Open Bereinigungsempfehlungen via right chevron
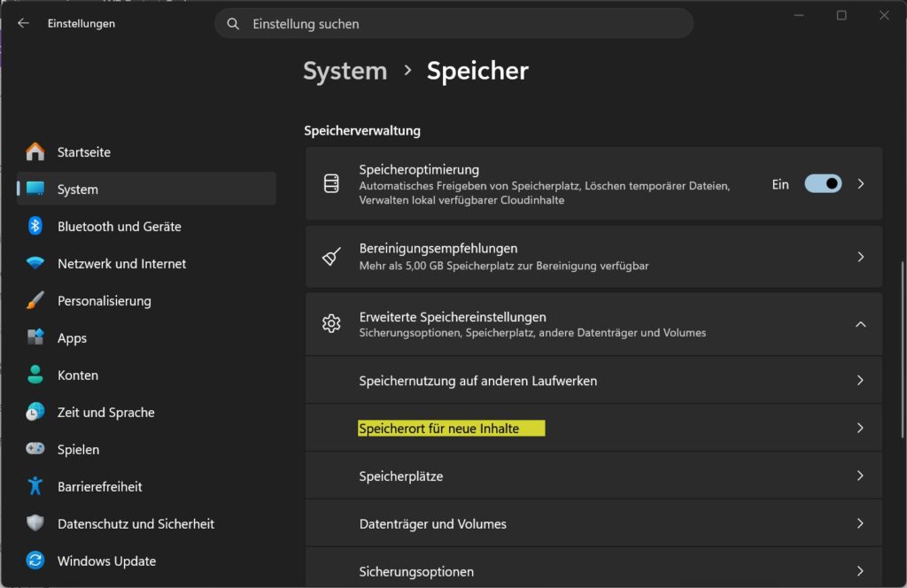Viewport: 907px width, 588px height. tap(861, 257)
